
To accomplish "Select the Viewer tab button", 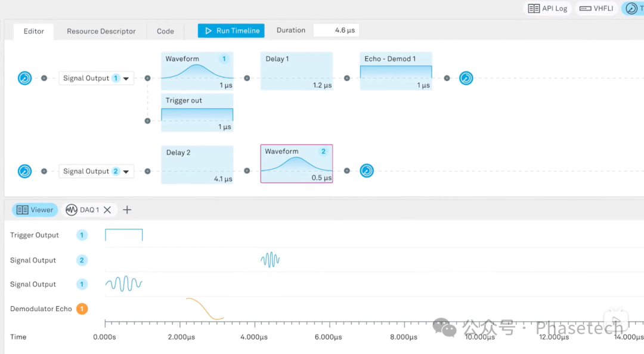I will (x=35, y=210).
